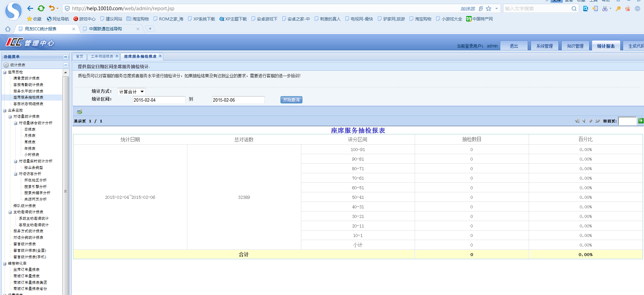Open the 统计方式 dropdown

tap(131, 91)
